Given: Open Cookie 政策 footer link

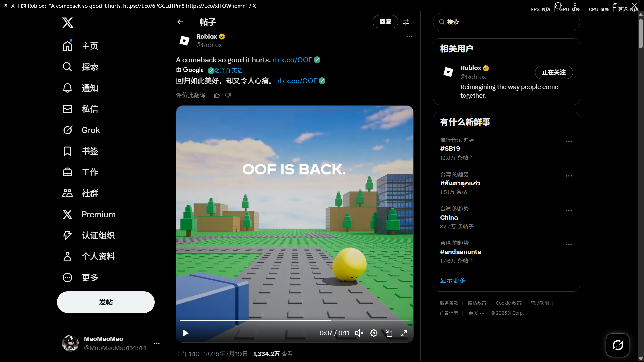Looking at the screenshot, I should (508, 303).
